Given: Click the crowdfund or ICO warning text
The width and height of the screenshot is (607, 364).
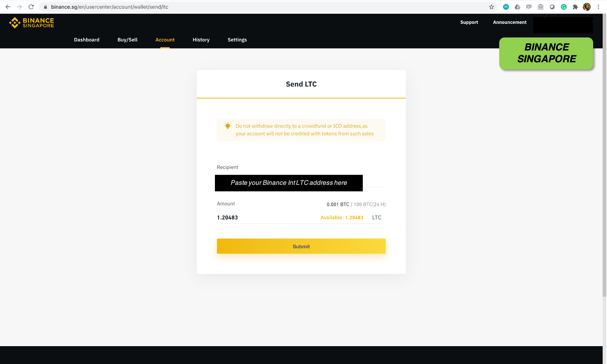Looking at the screenshot, I should tap(305, 130).
